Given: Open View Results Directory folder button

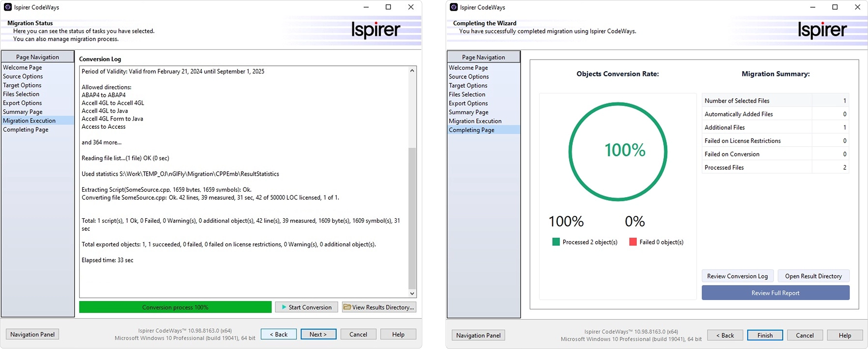Looking at the screenshot, I should [x=379, y=307].
